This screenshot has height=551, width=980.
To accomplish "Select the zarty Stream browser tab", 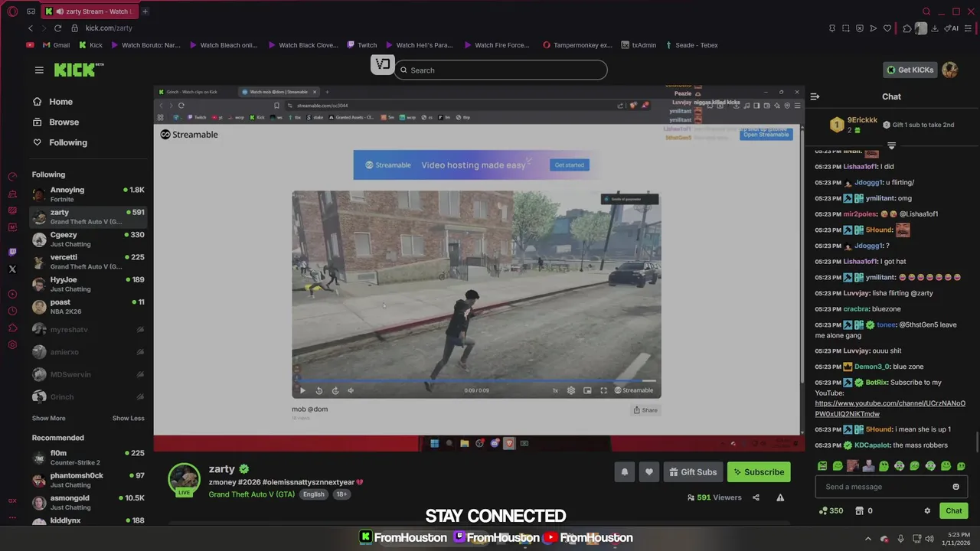I will tap(88, 11).
